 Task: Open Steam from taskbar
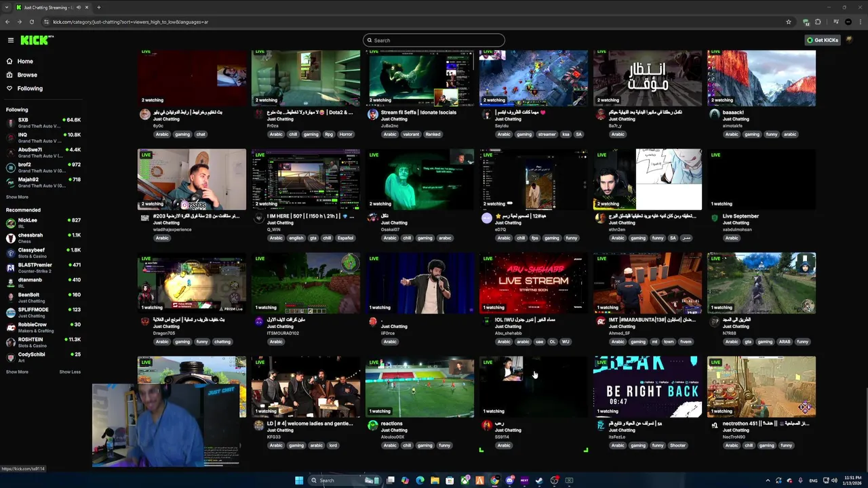539,481
